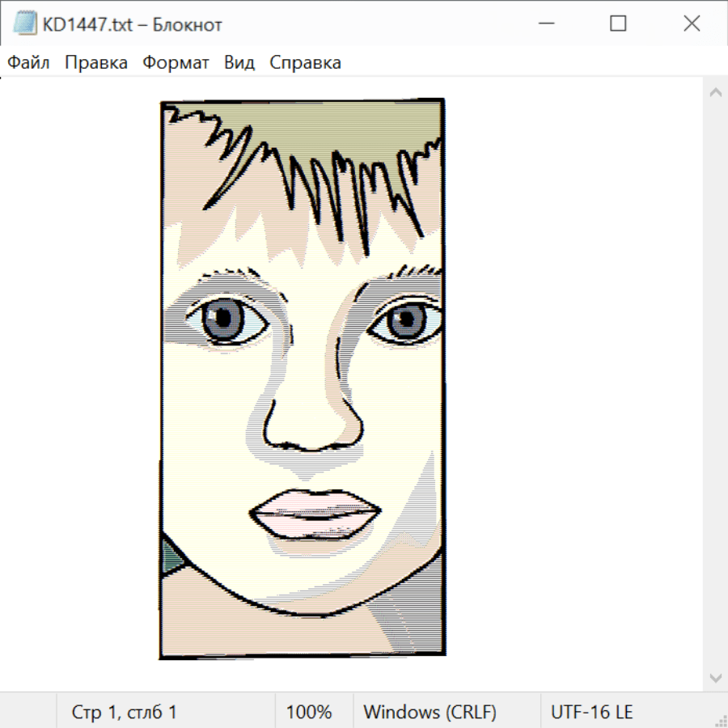This screenshot has width=728, height=728.
Task: Click the middle of the vertical scrollbar track
Action: pyautogui.click(x=715, y=384)
